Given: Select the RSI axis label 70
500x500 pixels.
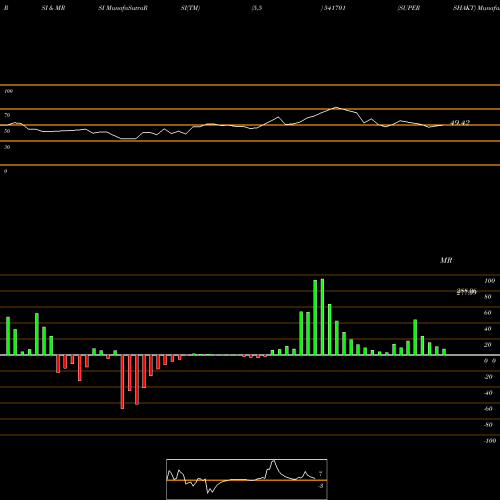Looking at the screenshot, I should [x=7, y=115].
